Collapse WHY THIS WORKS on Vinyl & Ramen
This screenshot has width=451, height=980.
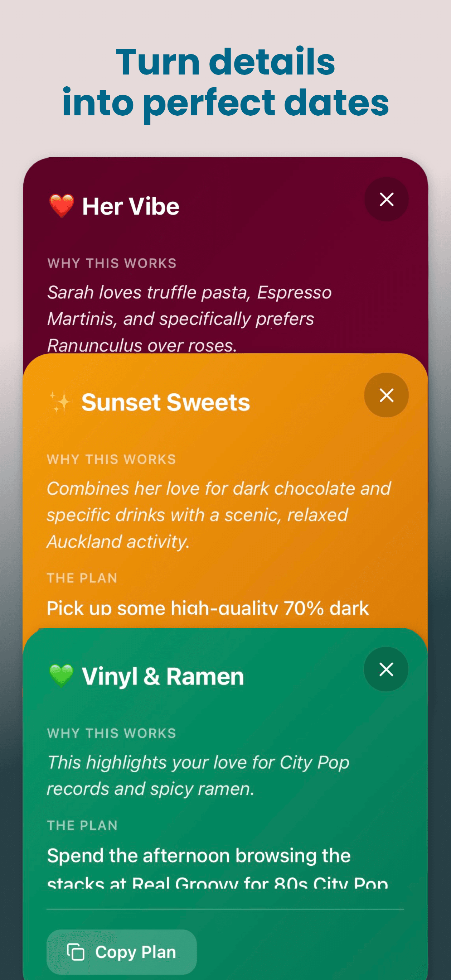point(111,732)
